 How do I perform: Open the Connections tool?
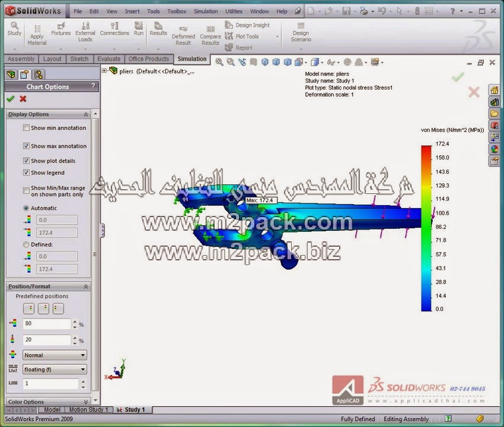(x=114, y=29)
